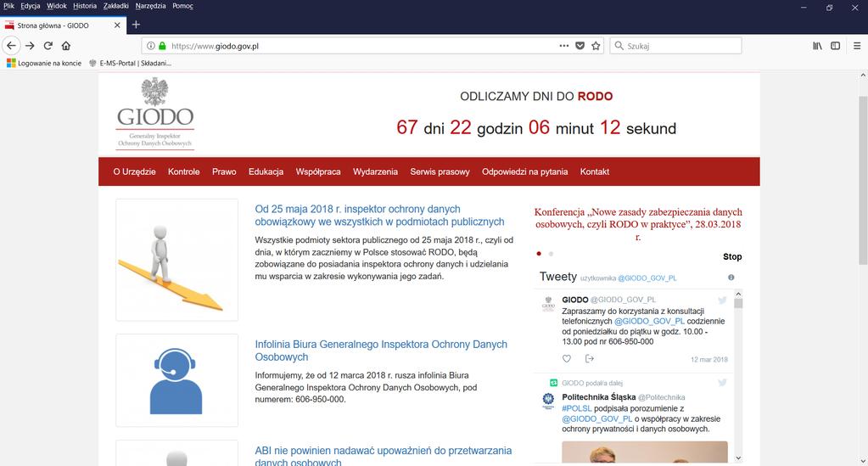868x466 pixels.
Task: Open the Narzędzia menu
Action: coord(150,6)
